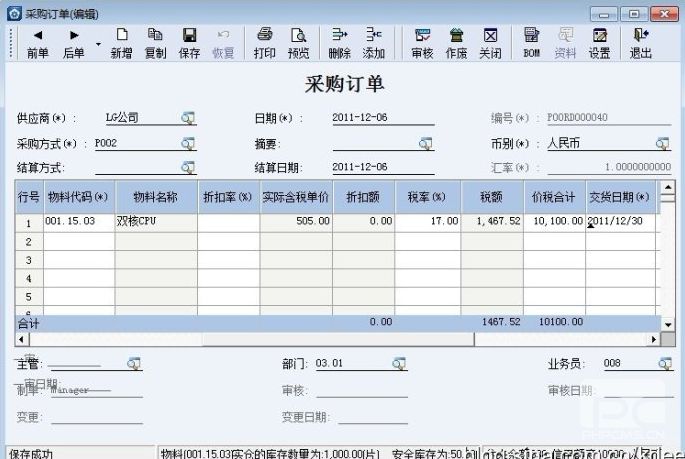685x459 pixels.
Task: Open the BOM toolbar icon
Action: 532,42
